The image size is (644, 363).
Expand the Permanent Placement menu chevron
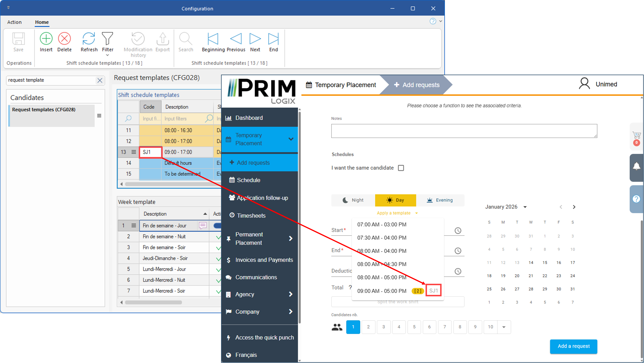[291, 239]
